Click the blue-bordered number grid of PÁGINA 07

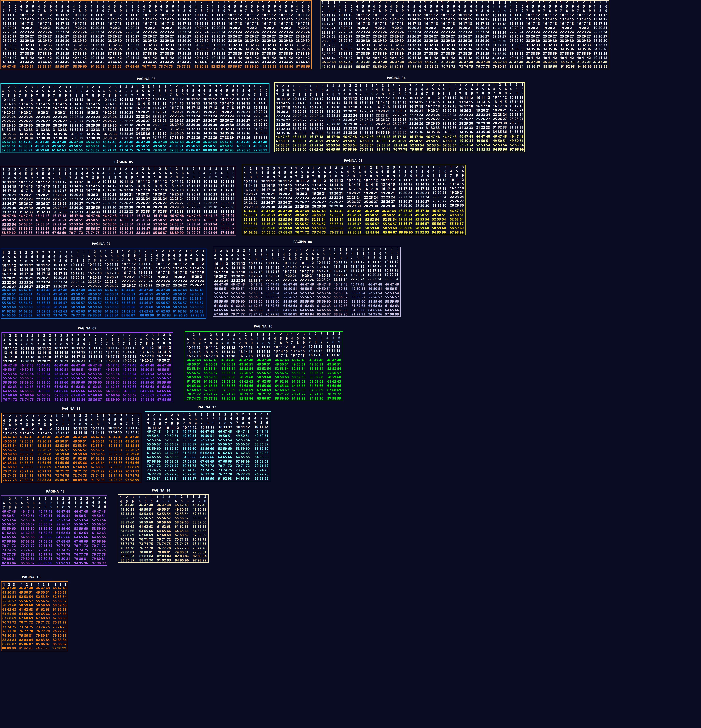pos(103,284)
